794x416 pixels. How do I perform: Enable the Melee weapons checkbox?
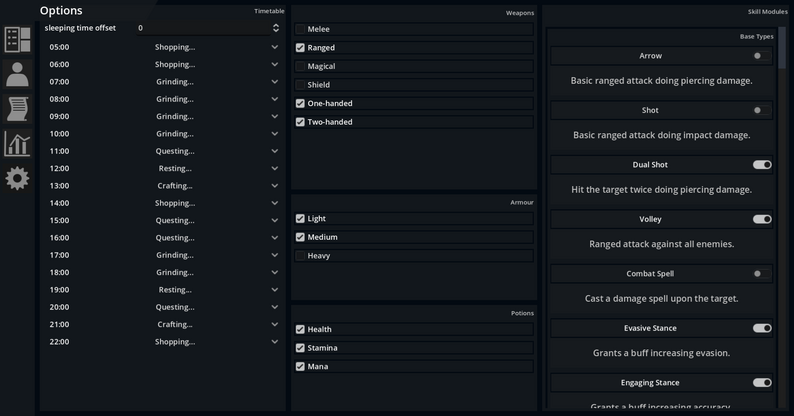300,29
